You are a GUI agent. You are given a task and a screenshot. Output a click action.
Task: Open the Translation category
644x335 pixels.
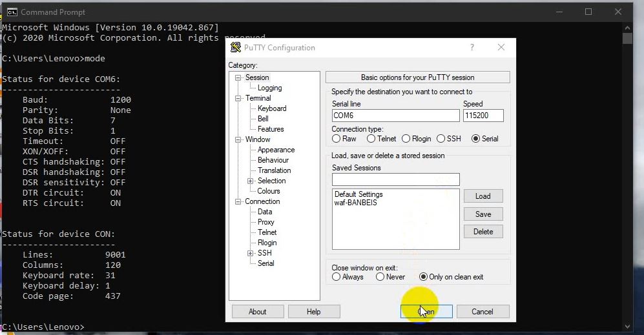pyautogui.click(x=274, y=170)
